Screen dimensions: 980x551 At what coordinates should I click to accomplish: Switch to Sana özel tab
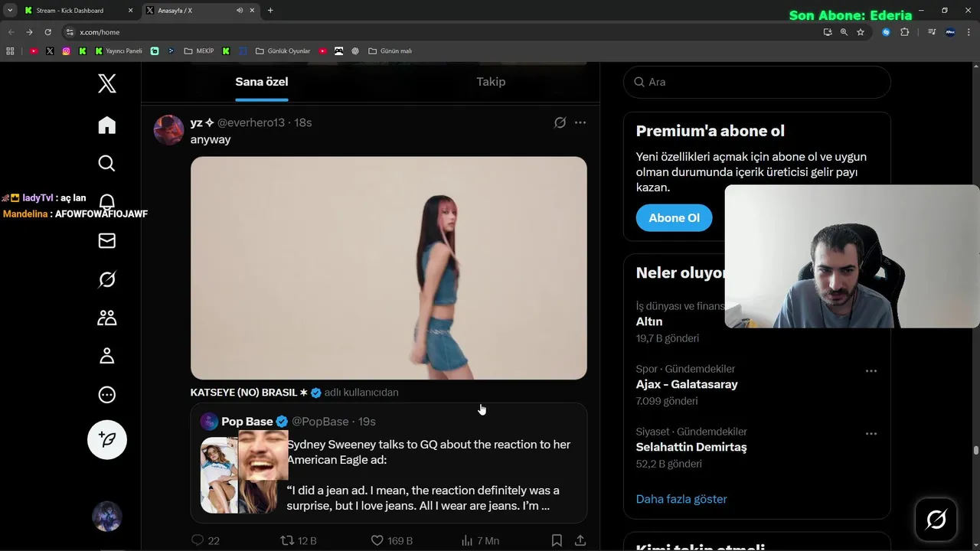262,82
